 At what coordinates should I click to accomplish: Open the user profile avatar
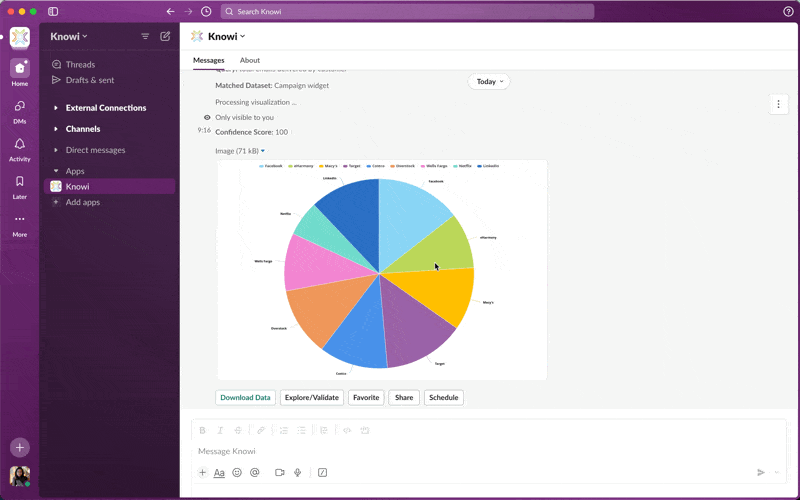(19, 477)
